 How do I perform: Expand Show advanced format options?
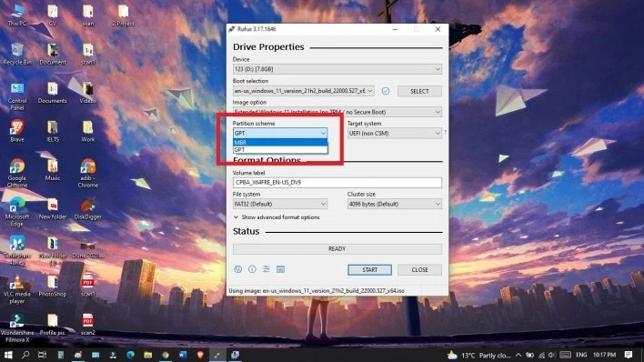[x=277, y=217]
